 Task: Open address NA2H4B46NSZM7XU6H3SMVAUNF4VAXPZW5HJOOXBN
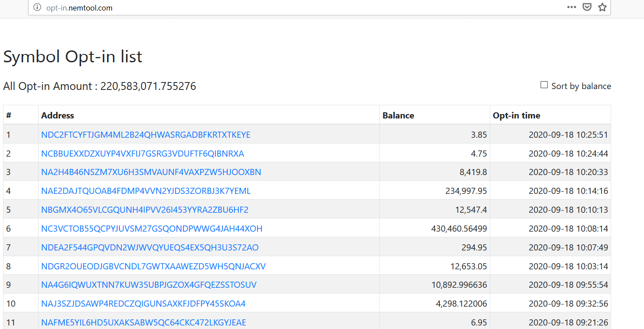151,172
